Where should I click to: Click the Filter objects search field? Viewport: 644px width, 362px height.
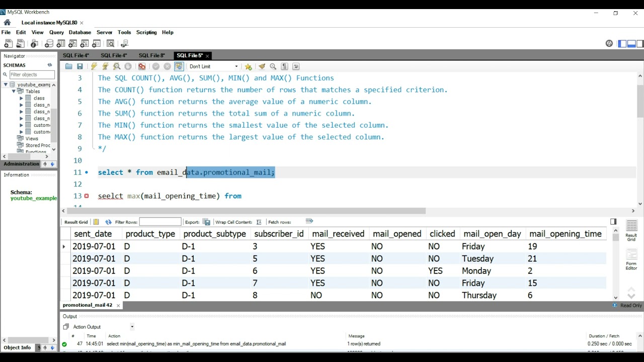click(x=32, y=74)
